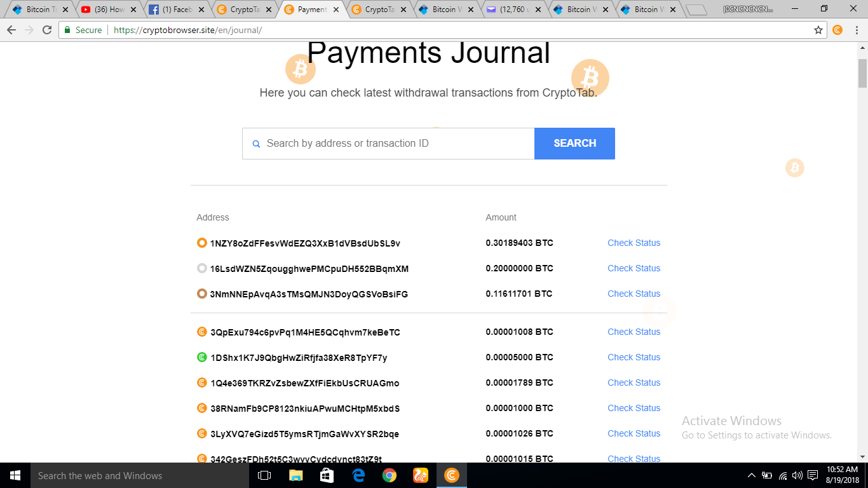Screen dimensions: 868x488
Task: Open the Action Center notifications icon
Action: (813, 475)
